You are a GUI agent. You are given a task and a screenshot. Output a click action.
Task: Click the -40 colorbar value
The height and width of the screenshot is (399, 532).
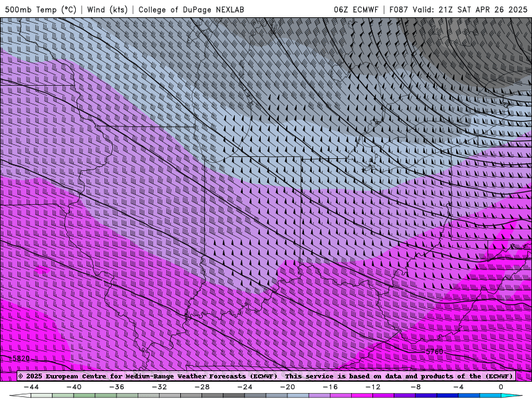74,387
